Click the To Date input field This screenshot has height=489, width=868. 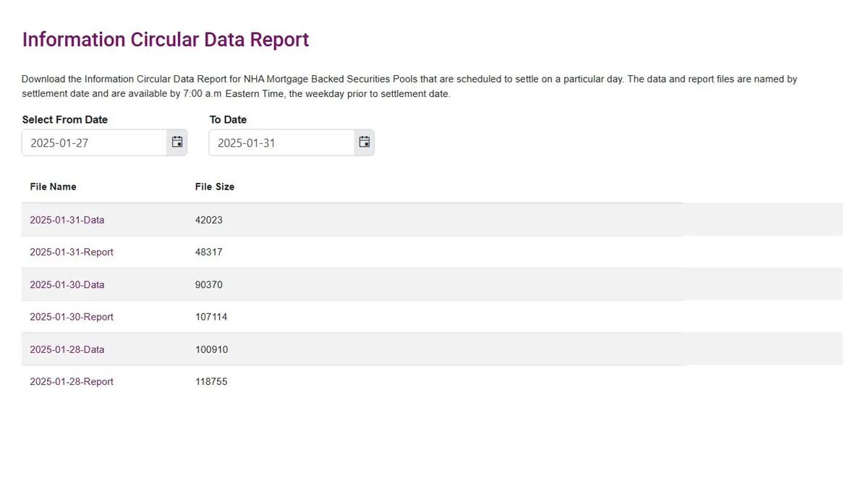pyautogui.click(x=281, y=143)
